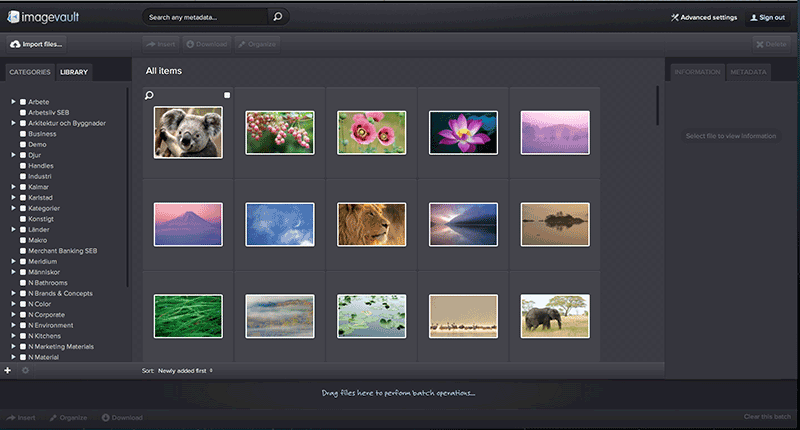
Task: Tick the selection checkbox on the koala item
Action: tap(227, 96)
